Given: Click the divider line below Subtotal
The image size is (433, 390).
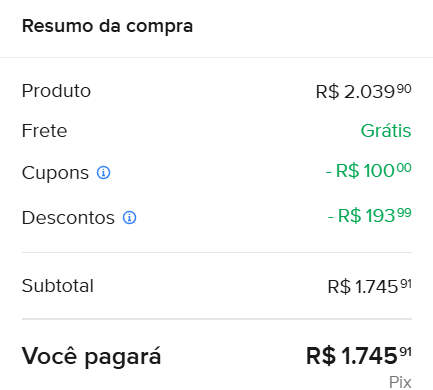Looking at the screenshot, I should coord(217,319).
